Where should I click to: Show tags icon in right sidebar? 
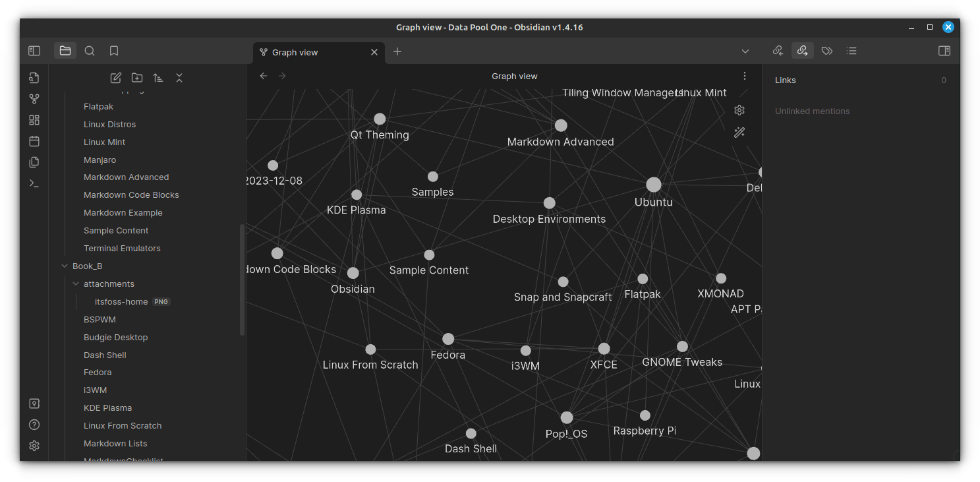(x=827, y=51)
